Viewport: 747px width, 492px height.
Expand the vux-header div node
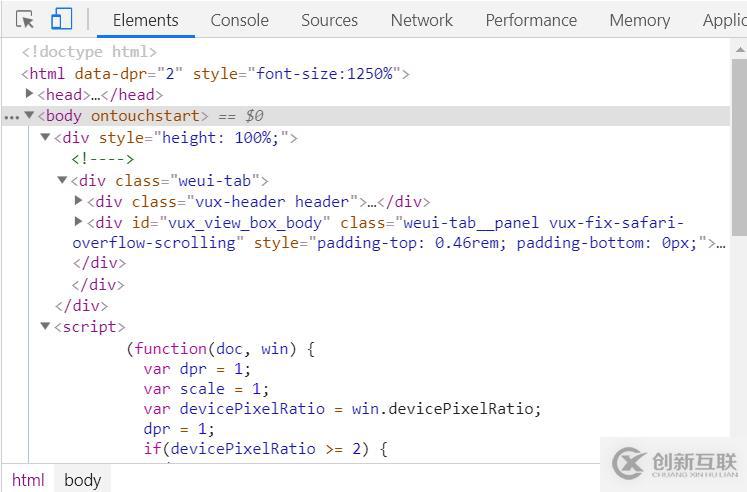tap(78, 201)
